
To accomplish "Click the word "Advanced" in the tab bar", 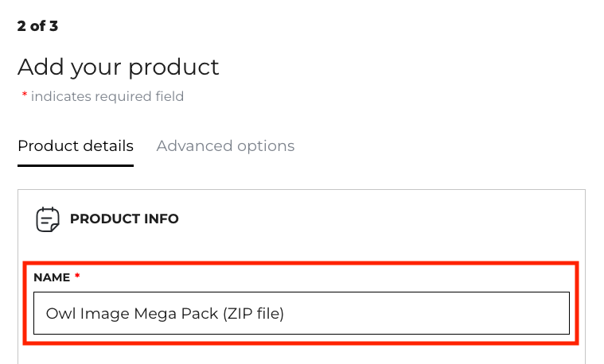I will [190, 146].
